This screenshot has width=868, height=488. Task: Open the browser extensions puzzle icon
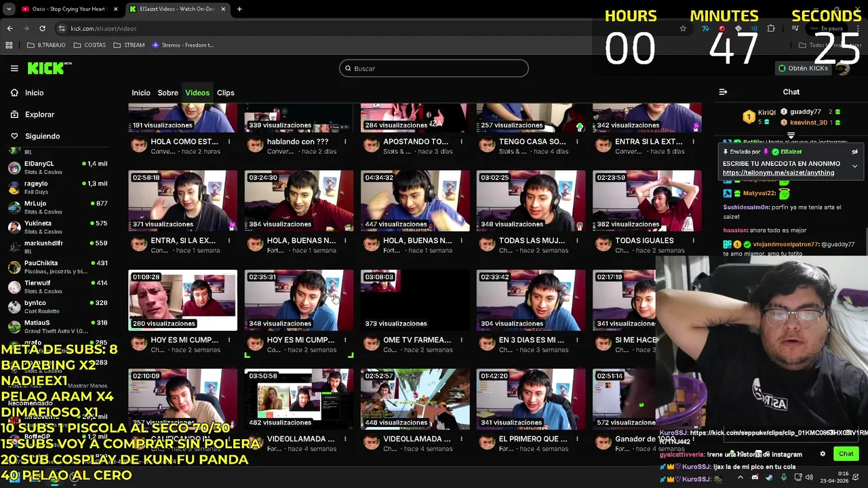coord(771,28)
